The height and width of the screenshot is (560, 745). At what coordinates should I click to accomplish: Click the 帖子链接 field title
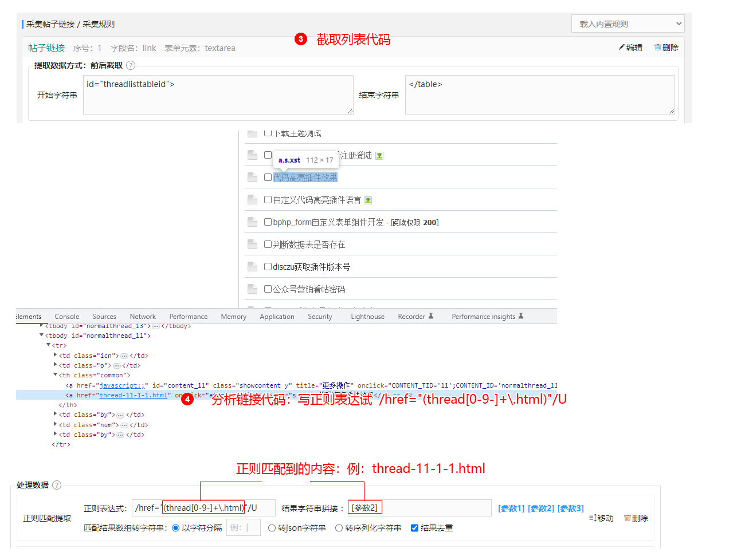pos(46,48)
